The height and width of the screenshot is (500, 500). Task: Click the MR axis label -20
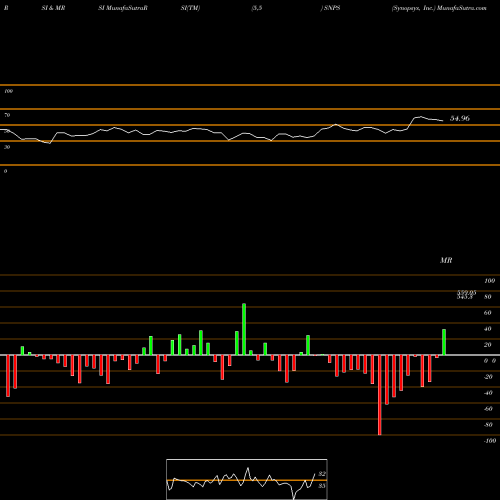pos(488,377)
